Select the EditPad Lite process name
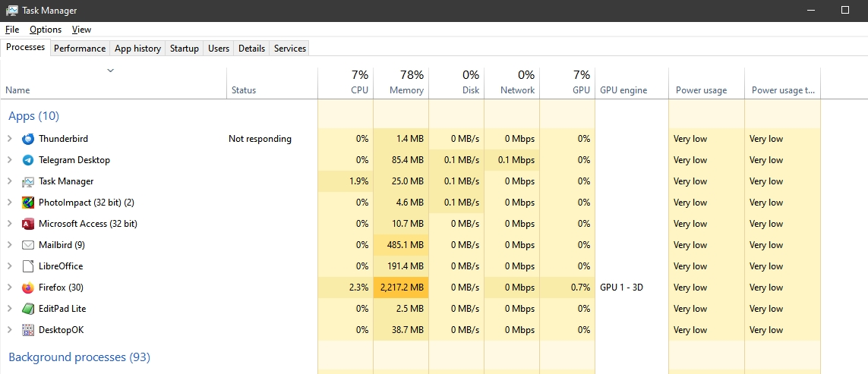The image size is (868, 374). pos(62,309)
